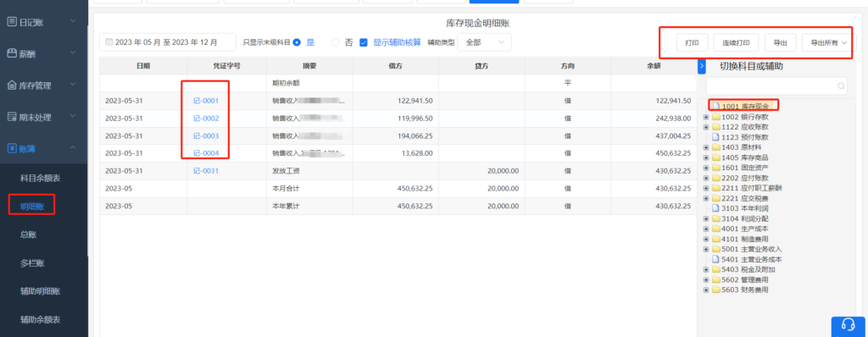Click 4101 制造费用 folder icon
This screenshot has height=337, width=868.
tap(715, 239)
